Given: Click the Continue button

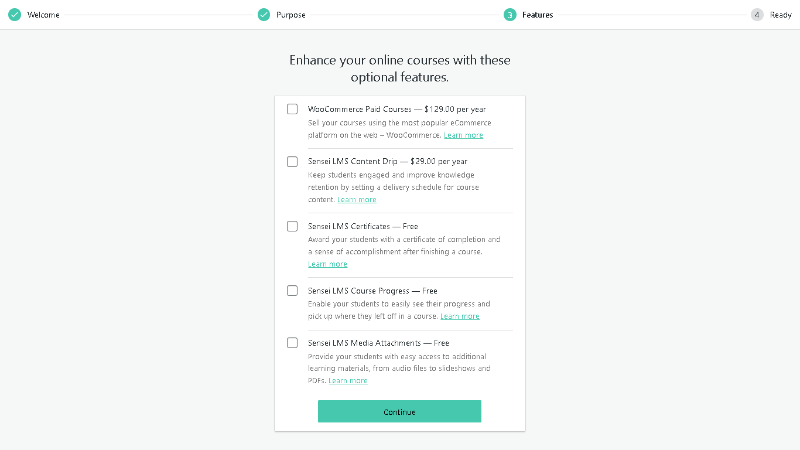Looking at the screenshot, I should pyautogui.click(x=399, y=411).
